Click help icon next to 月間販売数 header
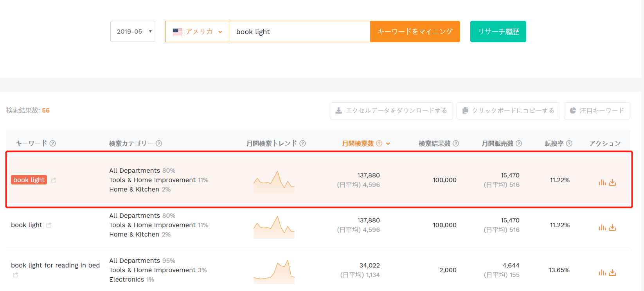Viewport: 644px width, 291px height. pyautogui.click(x=519, y=143)
